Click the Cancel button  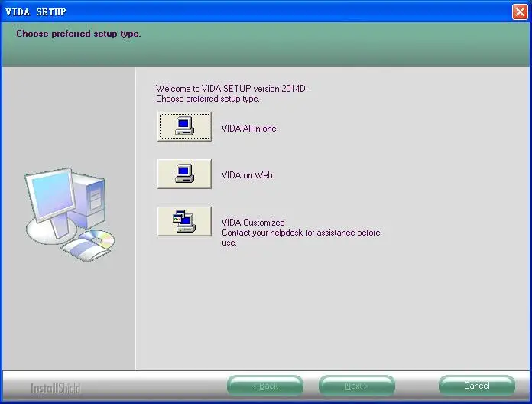pos(477,386)
